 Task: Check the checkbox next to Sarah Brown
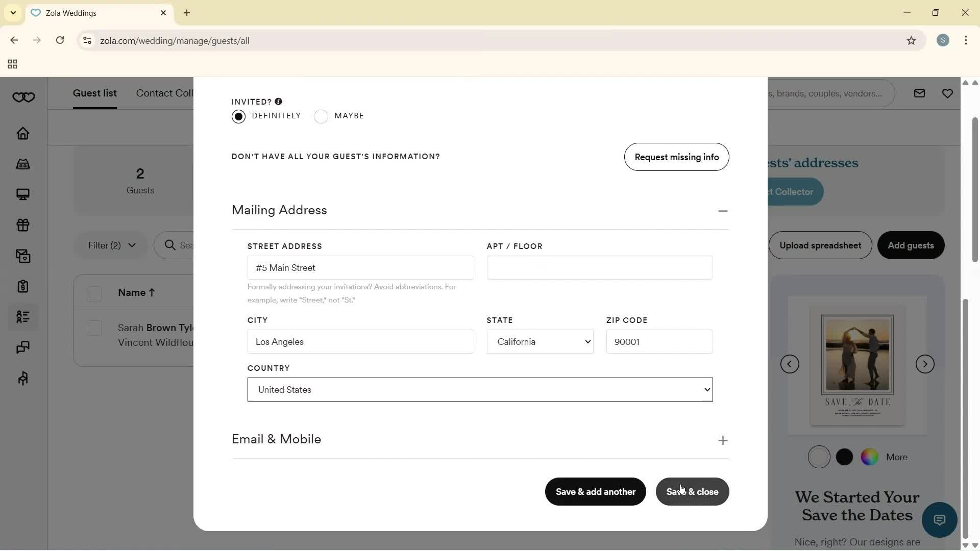(94, 328)
